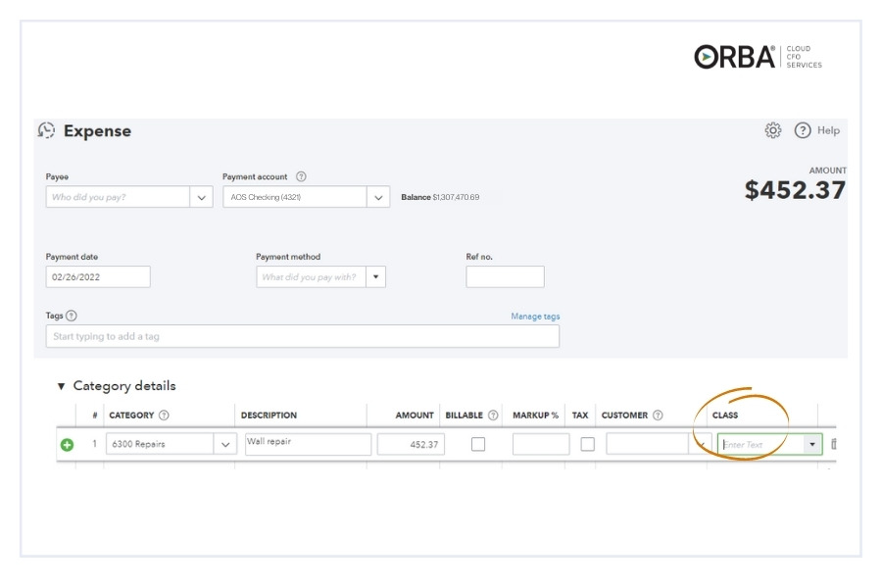This screenshot has width=882, height=588.
Task: Click the green add line icon
Action: coord(67,445)
